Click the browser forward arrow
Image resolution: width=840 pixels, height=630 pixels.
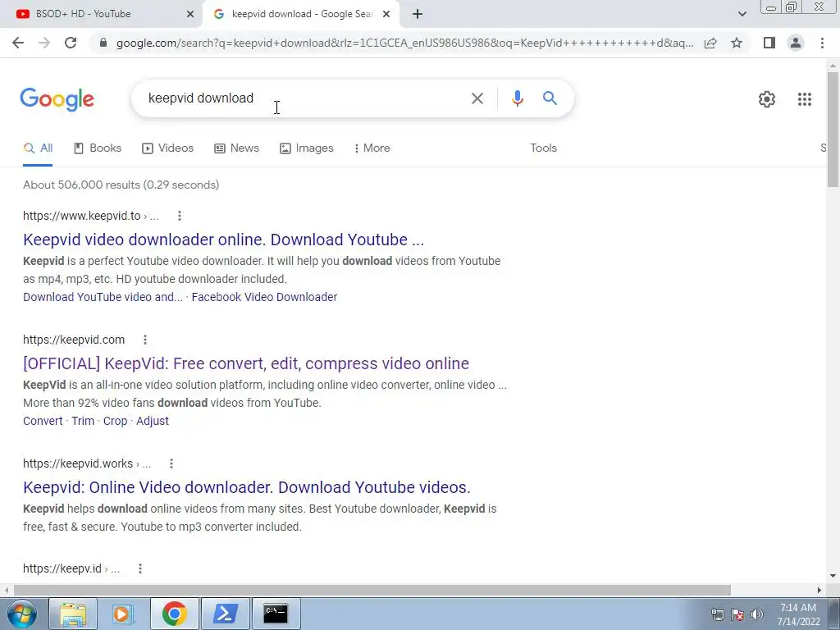coord(44,43)
